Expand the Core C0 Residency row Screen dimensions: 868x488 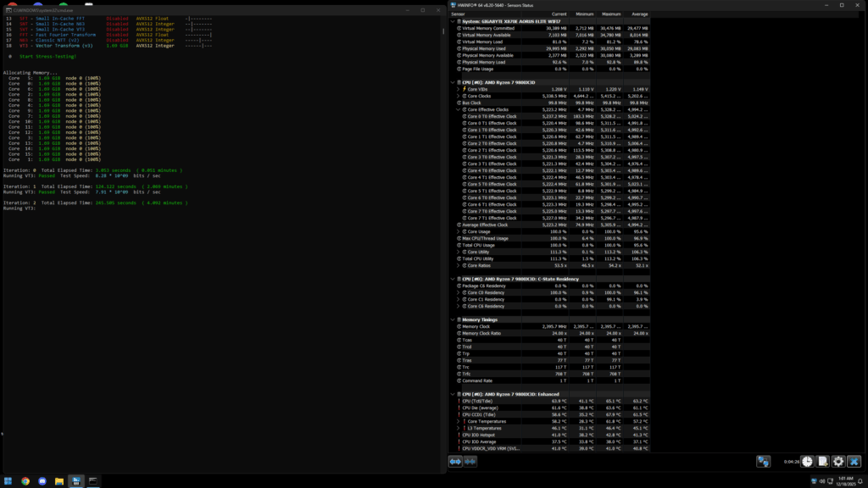(459, 292)
